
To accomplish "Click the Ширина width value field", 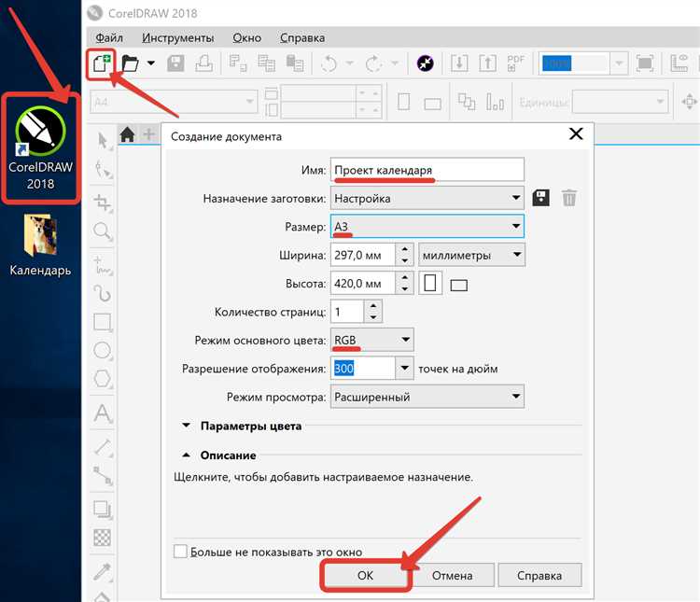I will [363, 255].
